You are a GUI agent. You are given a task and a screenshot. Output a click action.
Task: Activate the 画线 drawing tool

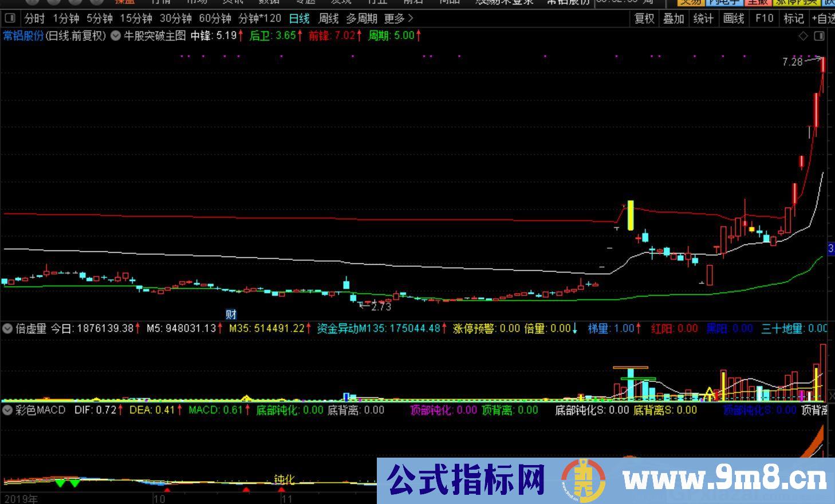[734, 19]
